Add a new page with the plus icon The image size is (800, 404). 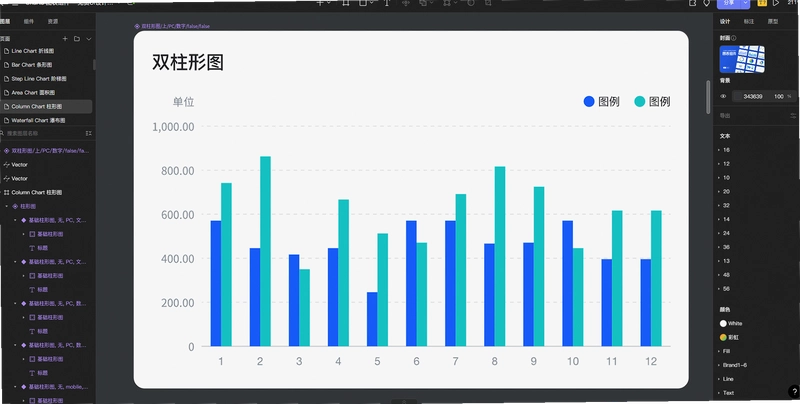(65, 39)
